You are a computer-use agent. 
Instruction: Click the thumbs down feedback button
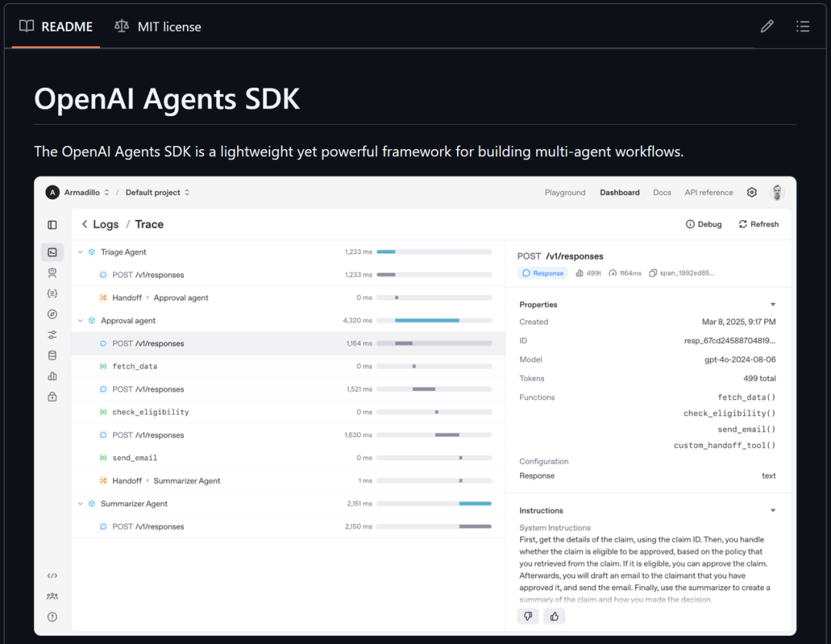528,616
